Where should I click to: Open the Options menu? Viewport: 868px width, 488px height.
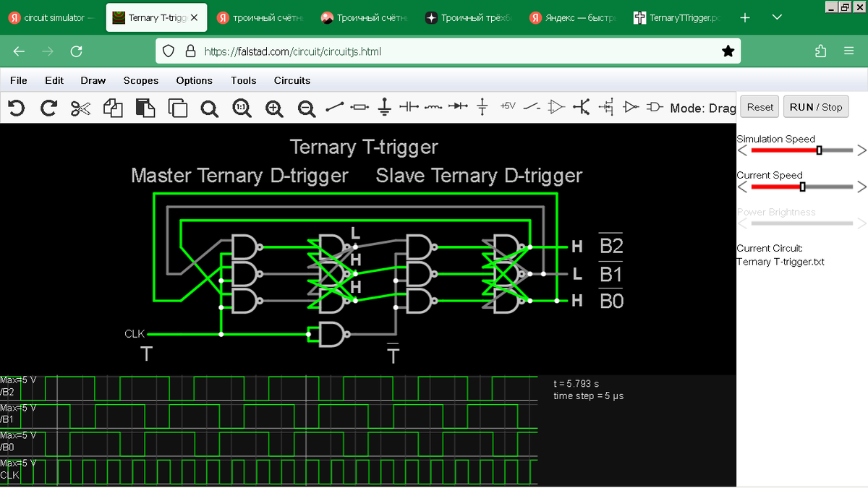[x=195, y=80]
